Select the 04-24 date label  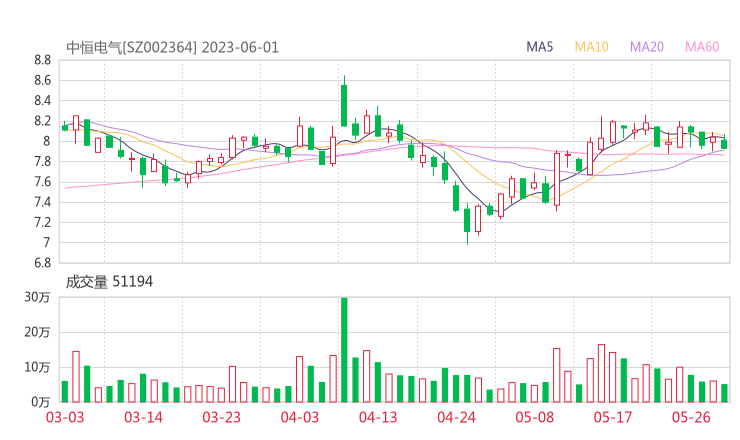click(x=456, y=418)
